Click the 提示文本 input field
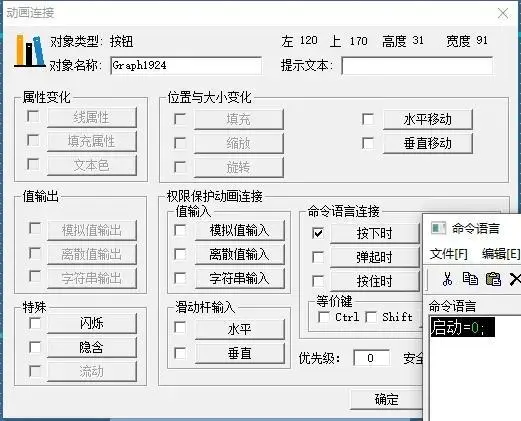The width and height of the screenshot is (521, 421). (417, 65)
